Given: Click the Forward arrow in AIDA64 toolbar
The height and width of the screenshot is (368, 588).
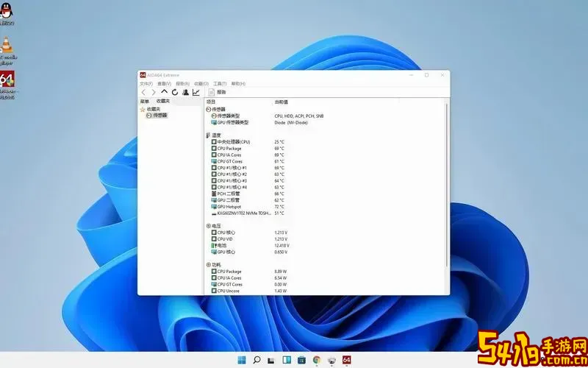Looking at the screenshot, I should 154,93.
